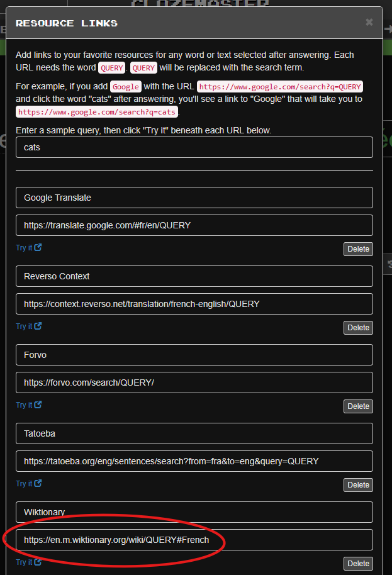Edit the translate.google.com URL field
This screenshot has height=575, width=392.
[x=194, y=225]
